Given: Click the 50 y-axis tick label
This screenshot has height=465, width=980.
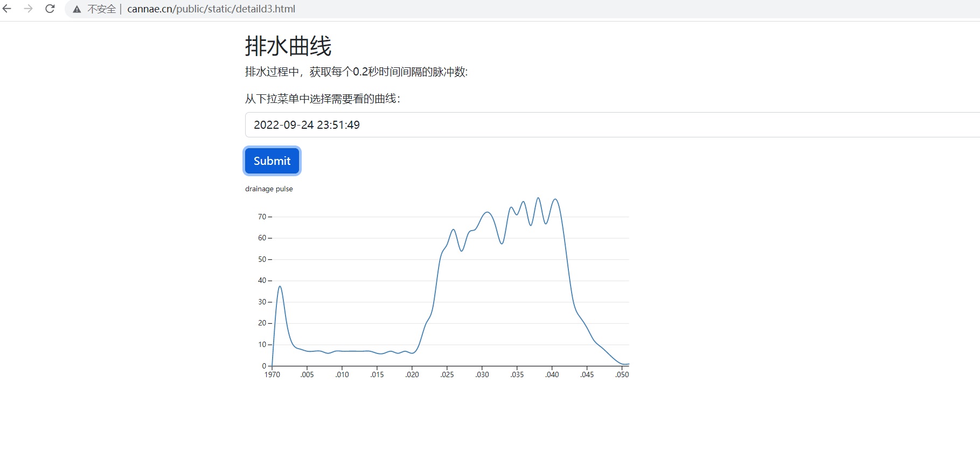Looking at the screenshot, I should tap(262, 259).
